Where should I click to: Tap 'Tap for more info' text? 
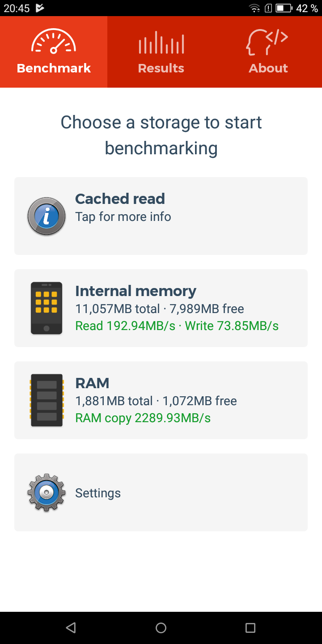123,217
